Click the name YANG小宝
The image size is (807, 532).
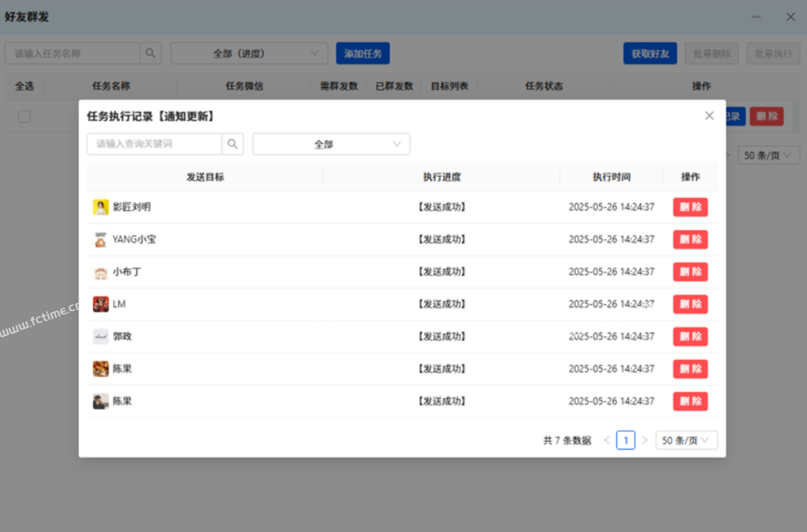pos(134,239)
